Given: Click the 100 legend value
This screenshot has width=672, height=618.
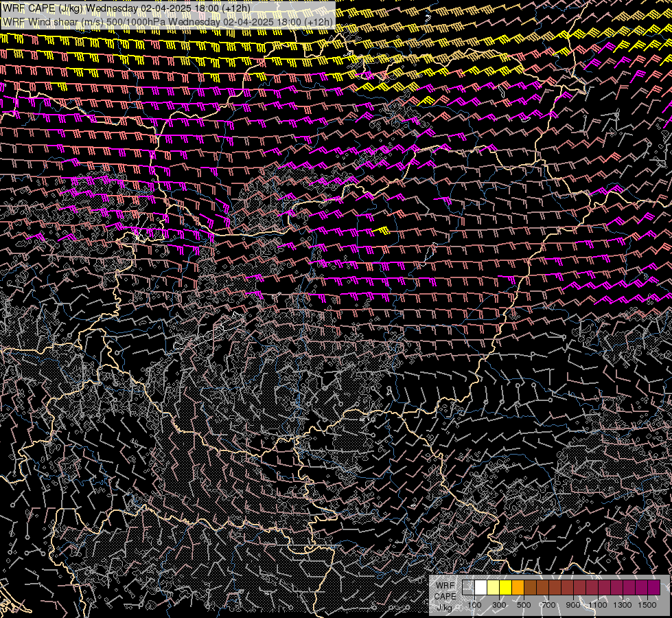Looking at the screenshot, I should click(x=474, y=605).
